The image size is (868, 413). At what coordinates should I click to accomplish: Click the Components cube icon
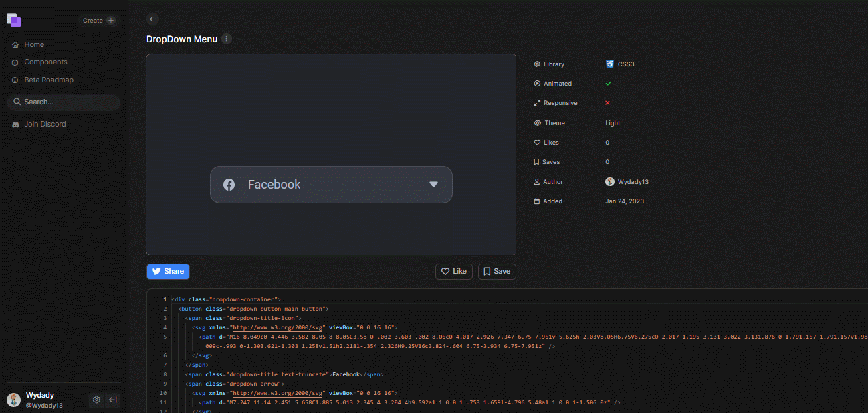point(15,62)
